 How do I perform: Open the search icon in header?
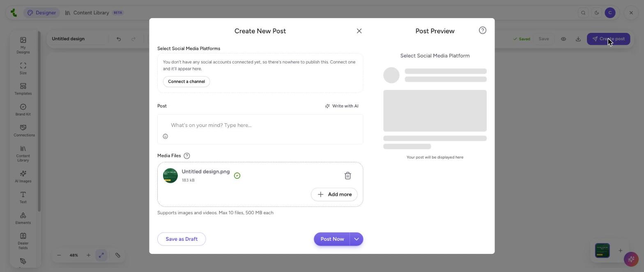tap(583, 13)
